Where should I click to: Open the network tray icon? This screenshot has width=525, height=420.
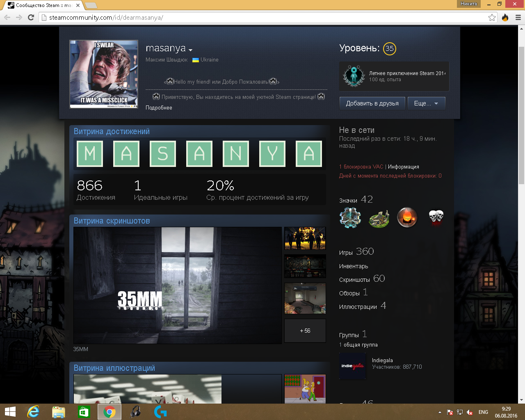[460, 412]
